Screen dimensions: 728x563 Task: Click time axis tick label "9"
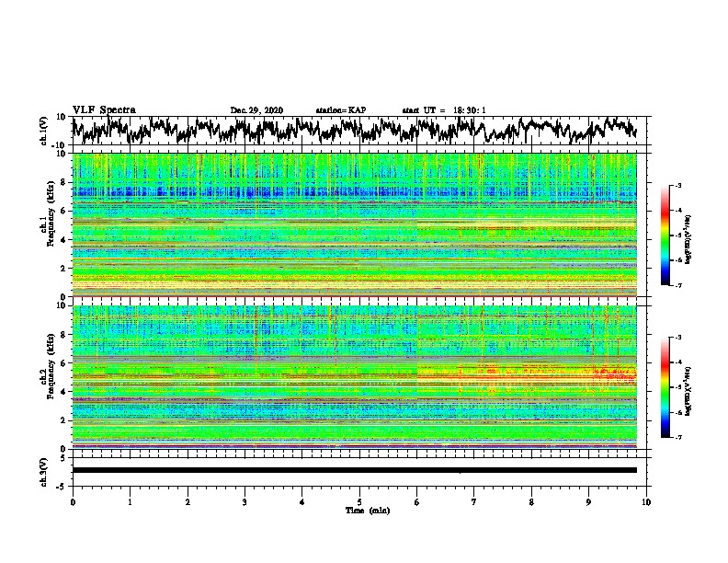click(588, 502)
